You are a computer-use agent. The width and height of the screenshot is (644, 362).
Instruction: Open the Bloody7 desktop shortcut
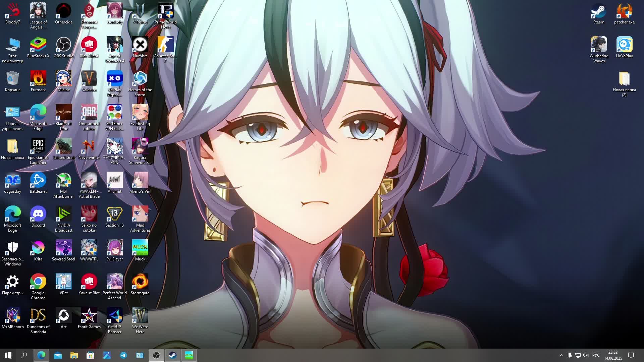[12, 14]
